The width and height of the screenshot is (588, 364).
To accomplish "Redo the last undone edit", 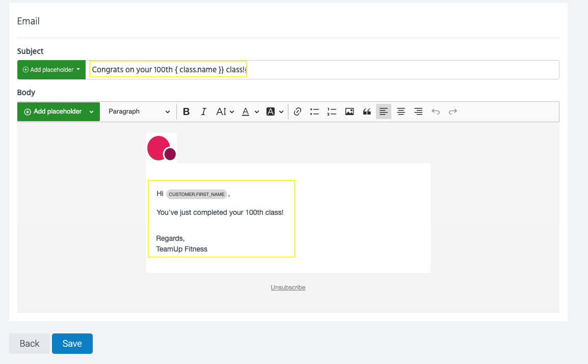I will [453, 111].
